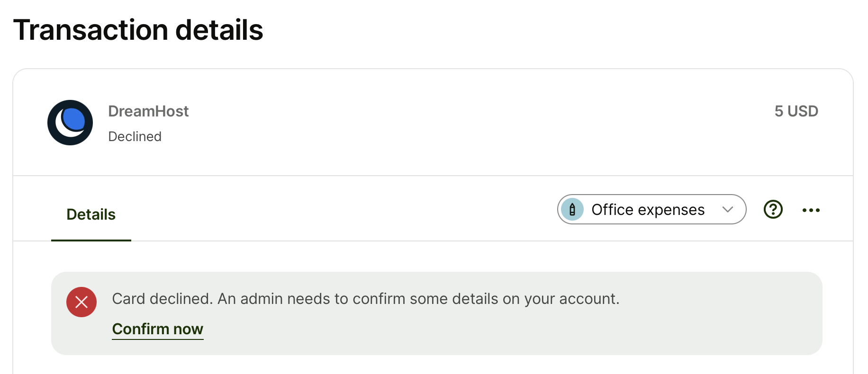Click the words 'Card declined' in alert

(163, 299)
